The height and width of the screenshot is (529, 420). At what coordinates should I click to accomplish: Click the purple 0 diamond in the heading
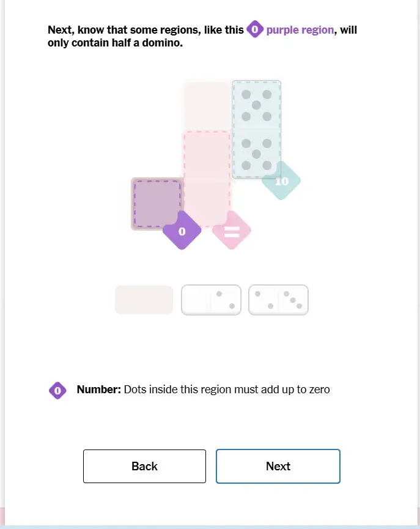coord(255,29)
